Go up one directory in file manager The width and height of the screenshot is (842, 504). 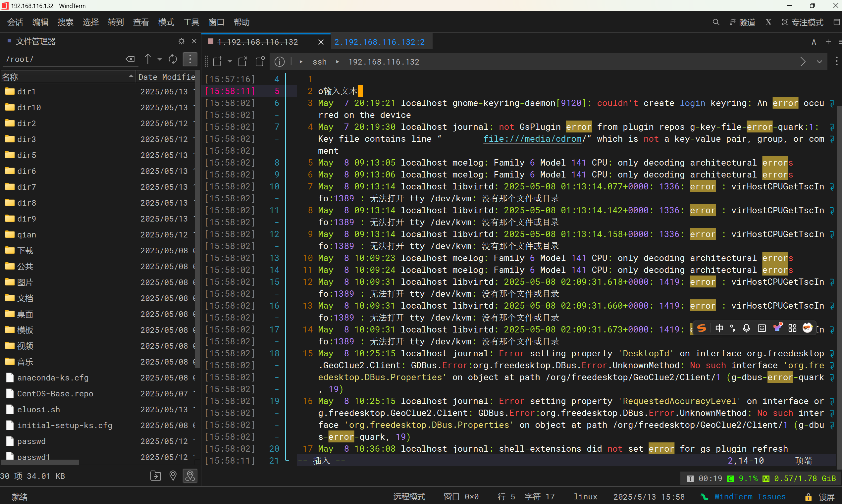coord(148,59)
